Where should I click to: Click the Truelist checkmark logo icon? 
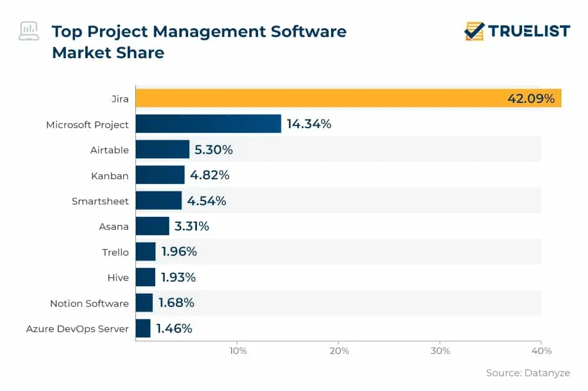(474, 31)
